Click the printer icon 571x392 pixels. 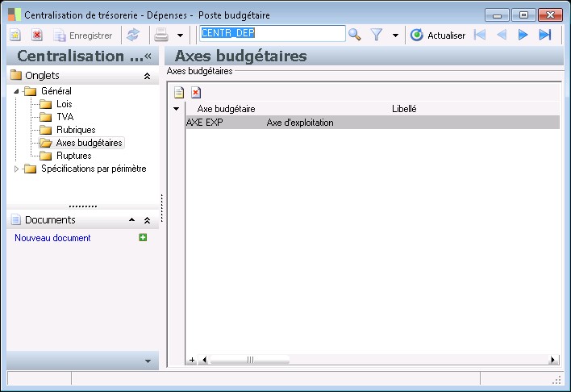pyautogui.click(x=161, y=35)
